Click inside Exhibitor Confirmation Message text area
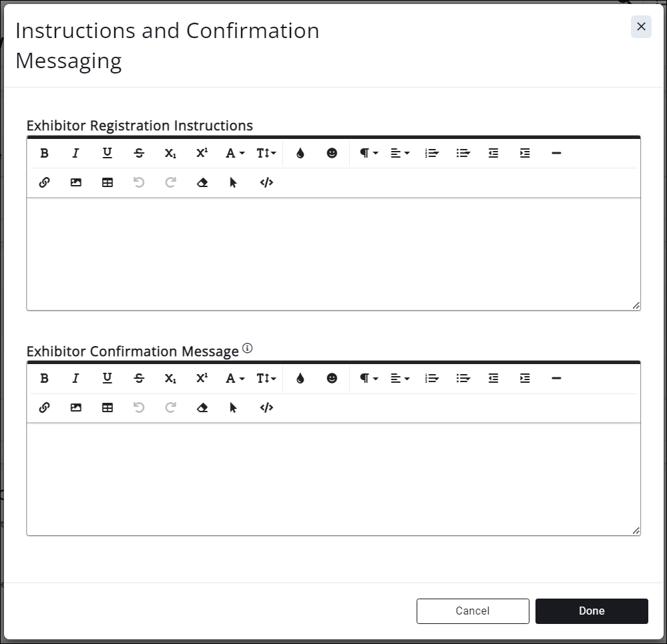 pyautogui.click(x=333, y=478)
